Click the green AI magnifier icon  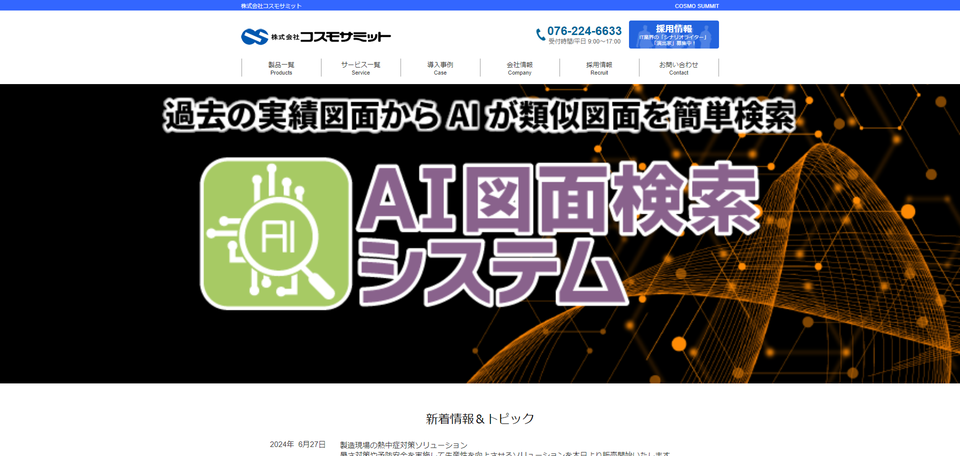[x=276, y=234]
